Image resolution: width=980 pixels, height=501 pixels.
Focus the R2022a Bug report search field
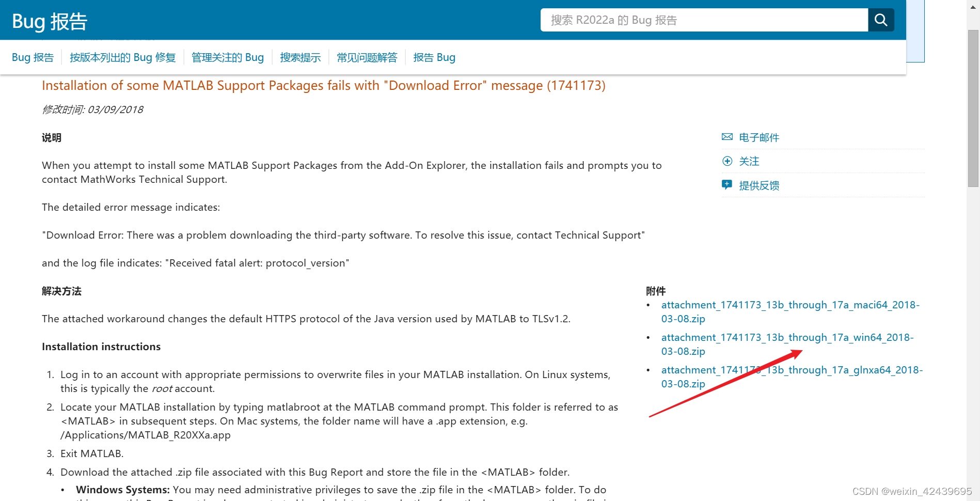[x=704, y=20]
